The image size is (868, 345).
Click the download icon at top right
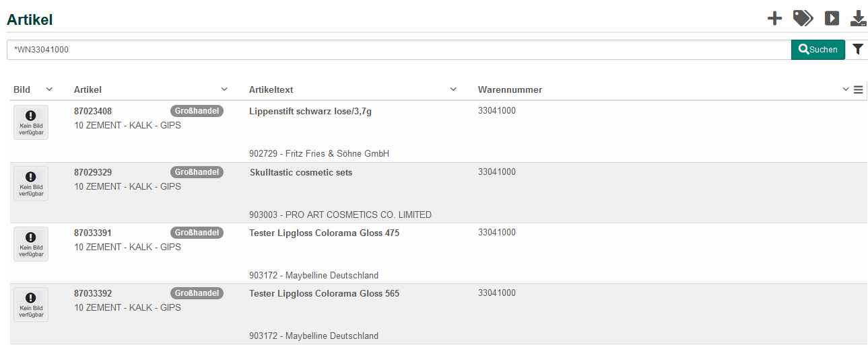(x=859, y=18)
